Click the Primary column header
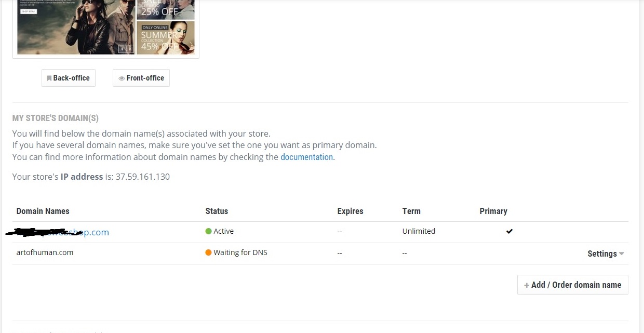 (493, 211)
